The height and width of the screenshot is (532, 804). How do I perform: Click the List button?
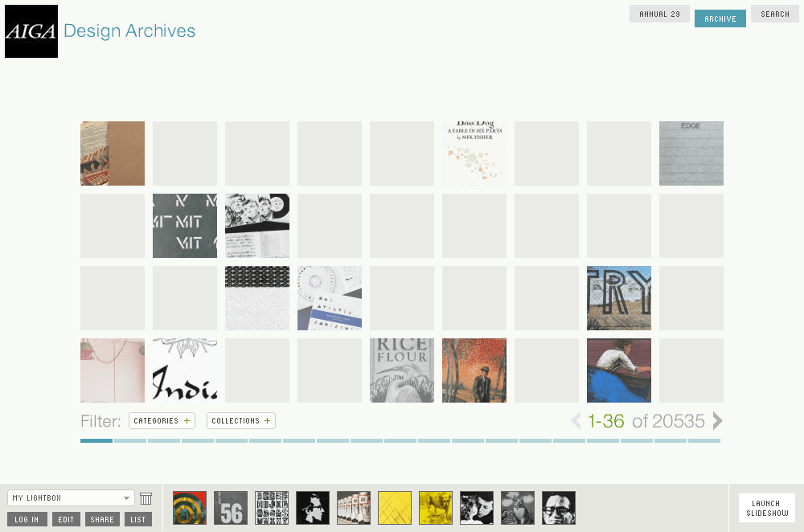138,519
